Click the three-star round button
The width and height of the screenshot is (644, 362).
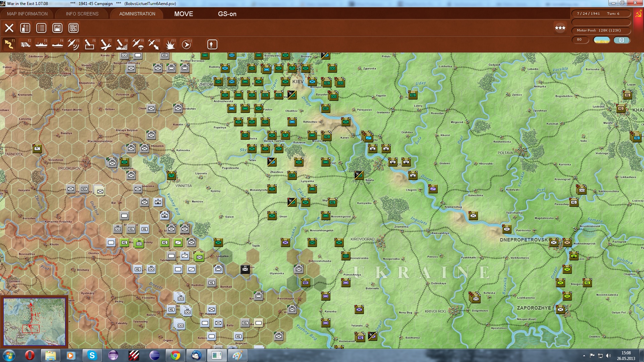click(x=560, y=28)
